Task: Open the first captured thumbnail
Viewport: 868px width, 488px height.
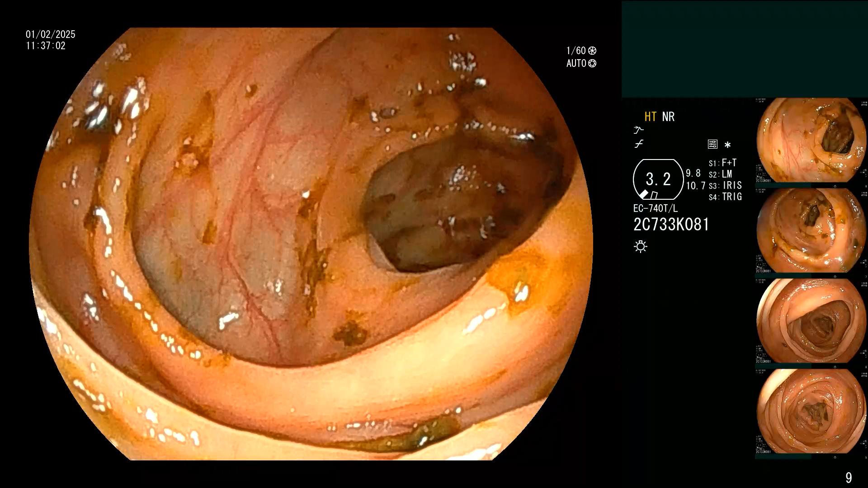Action: coord(811,140)
